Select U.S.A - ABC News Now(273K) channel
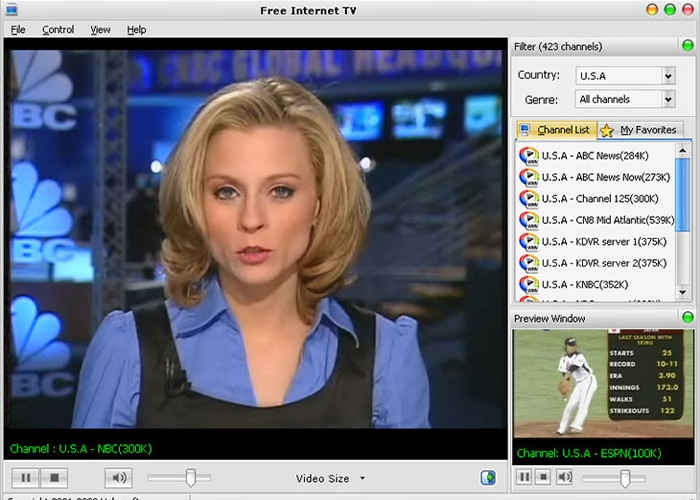This screenshot has width=700, height=500. 595,177
